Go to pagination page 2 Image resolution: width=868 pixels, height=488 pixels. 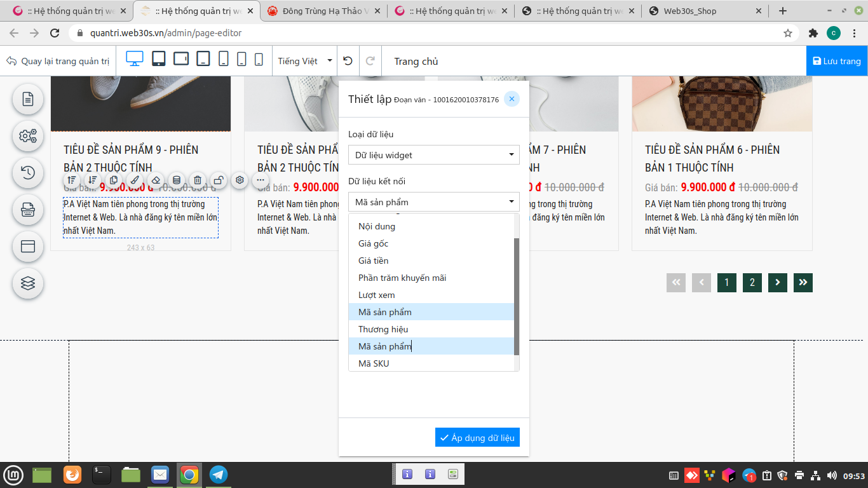752,283
